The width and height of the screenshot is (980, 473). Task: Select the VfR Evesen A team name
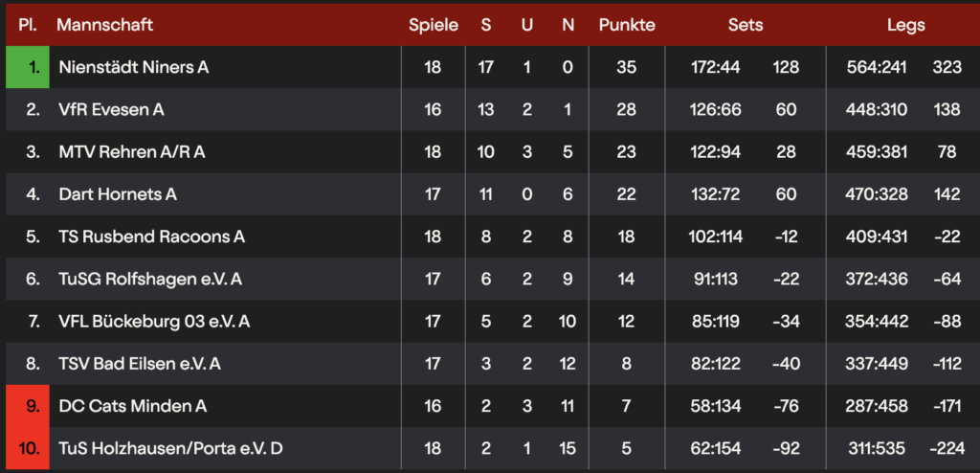tap(111, 109)
